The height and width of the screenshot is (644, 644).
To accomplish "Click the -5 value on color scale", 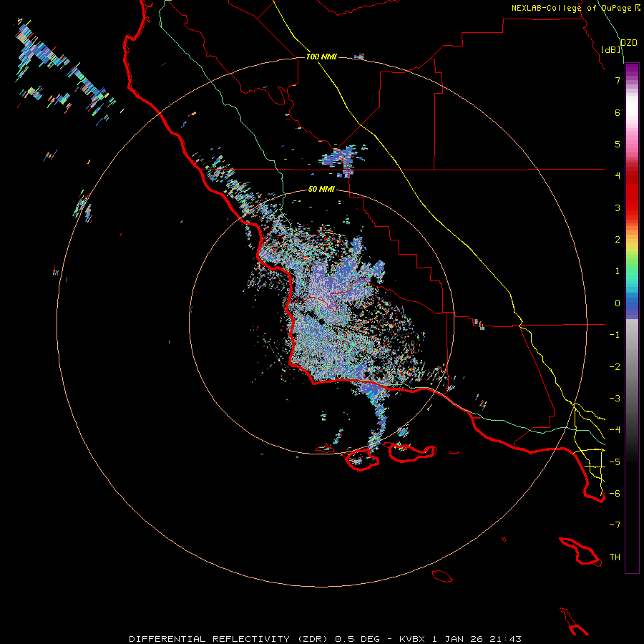I will [x=615, y=462].
